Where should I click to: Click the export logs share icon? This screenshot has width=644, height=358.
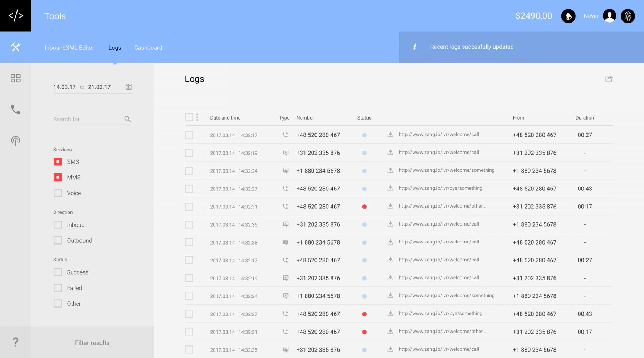point(609,79)
